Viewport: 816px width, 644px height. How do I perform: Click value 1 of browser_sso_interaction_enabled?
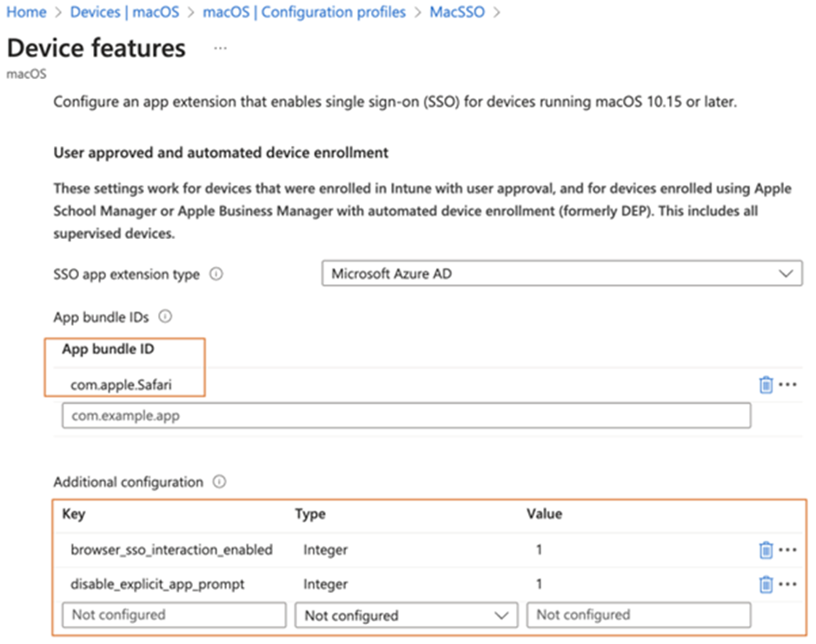(x=539, y=550)
